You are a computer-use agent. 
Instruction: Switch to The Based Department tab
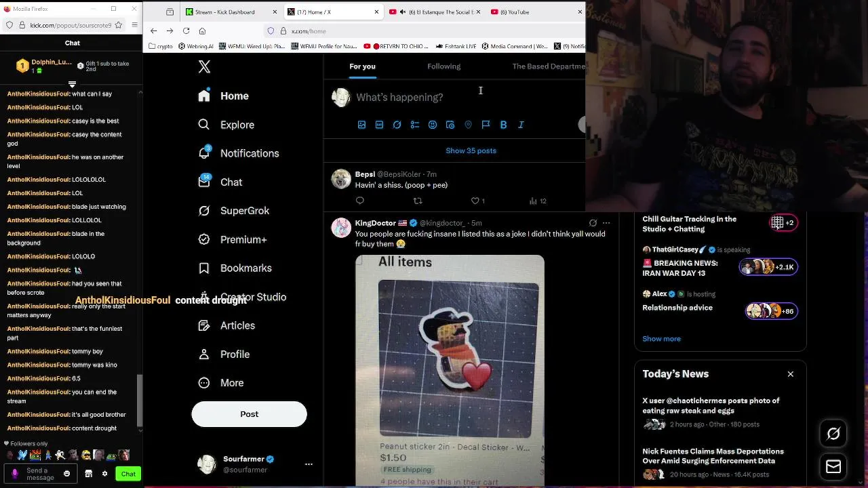(549, 66)
